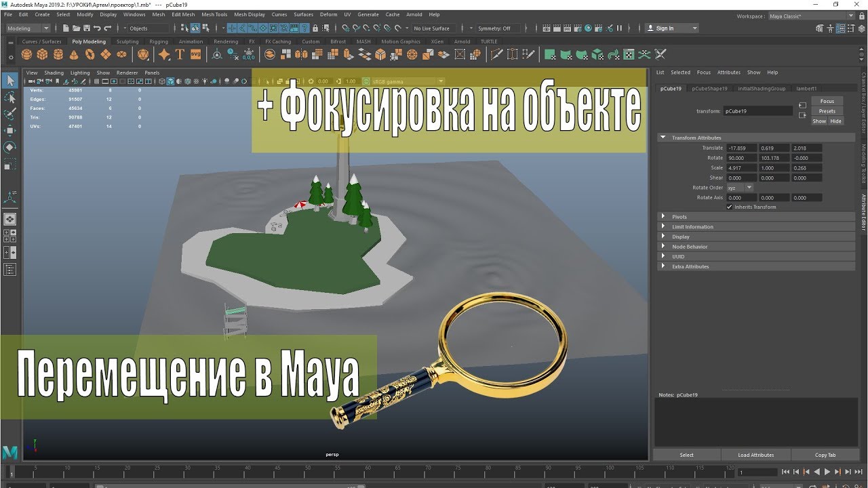Click play forwards playback button
This screenshot has height=488, width=868.
827,472
